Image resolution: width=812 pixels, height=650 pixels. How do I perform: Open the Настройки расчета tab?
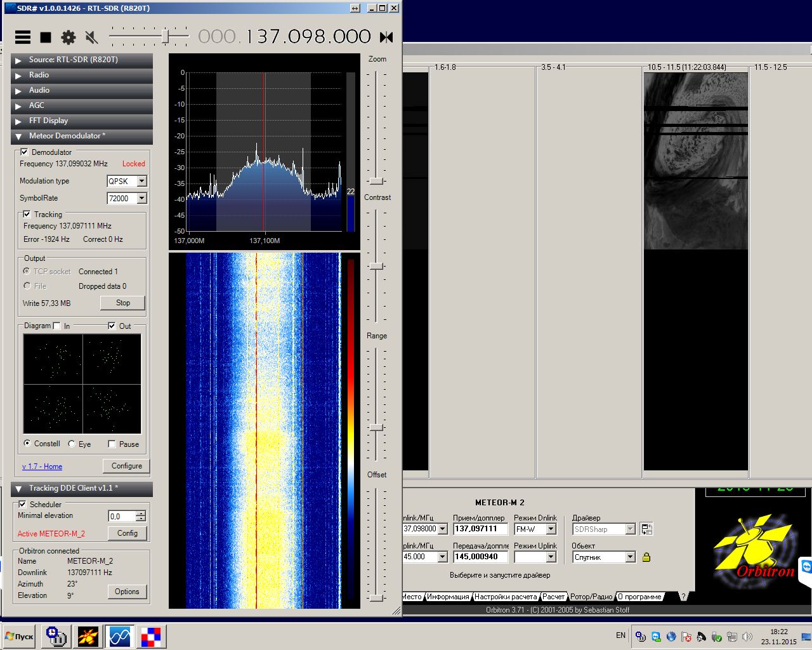pyautogui.click(x=506, y=597)
